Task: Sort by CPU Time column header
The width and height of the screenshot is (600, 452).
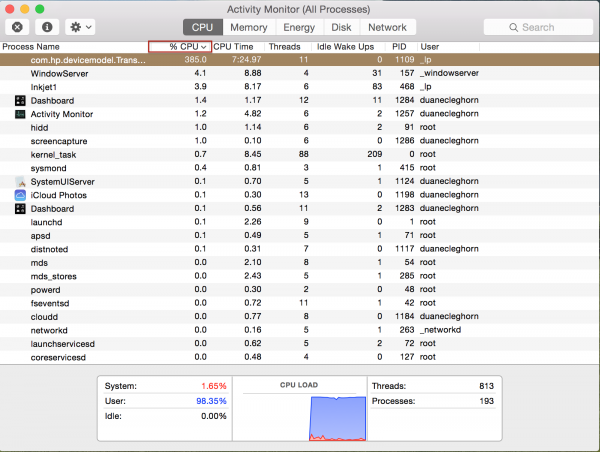Action: click(x=233, y=47)
